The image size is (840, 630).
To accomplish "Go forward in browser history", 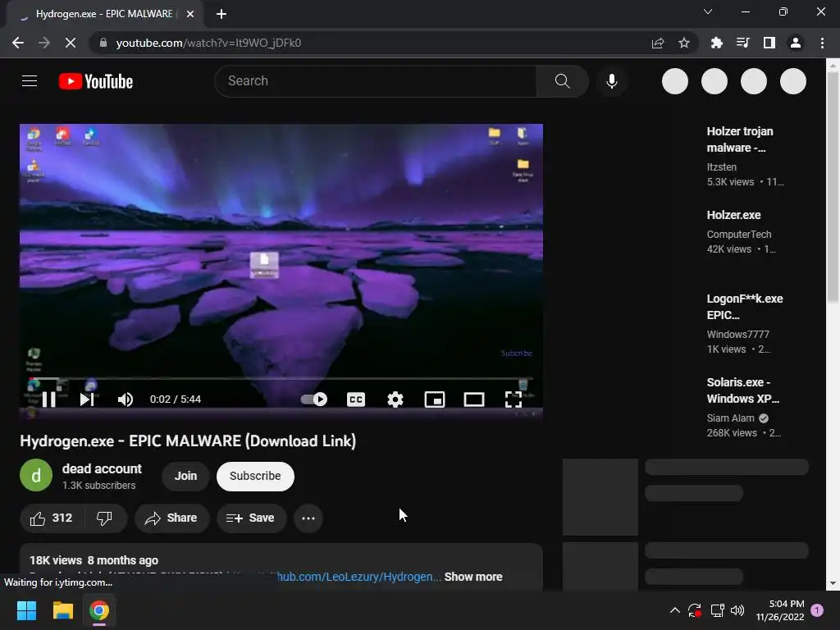I will 44,43.
